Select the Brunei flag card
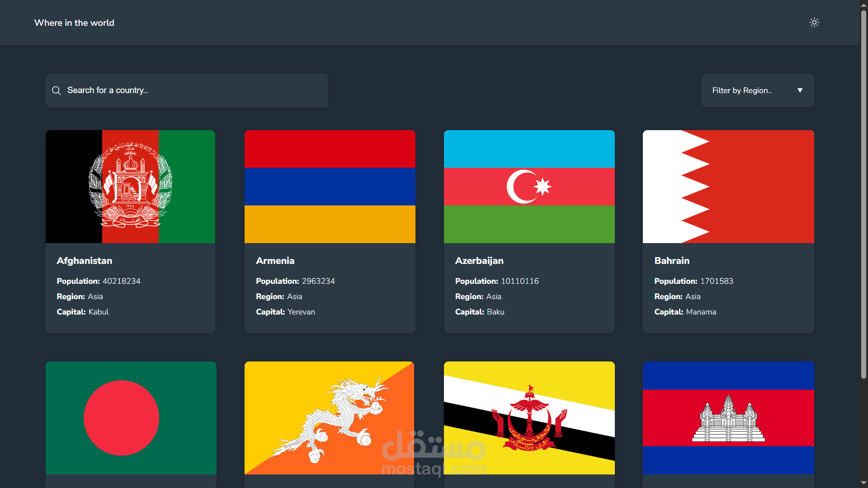This screenshot has width=868, height=488. tap(529, 418)
